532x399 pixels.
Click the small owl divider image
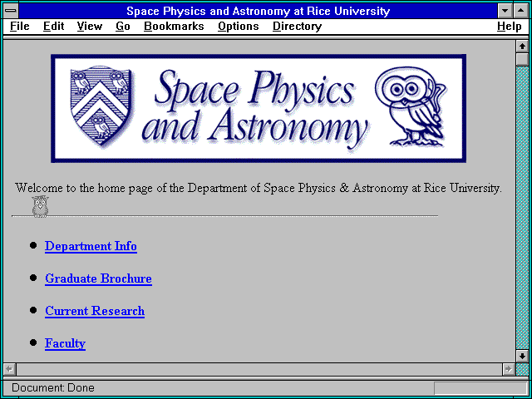coord(41,206)
